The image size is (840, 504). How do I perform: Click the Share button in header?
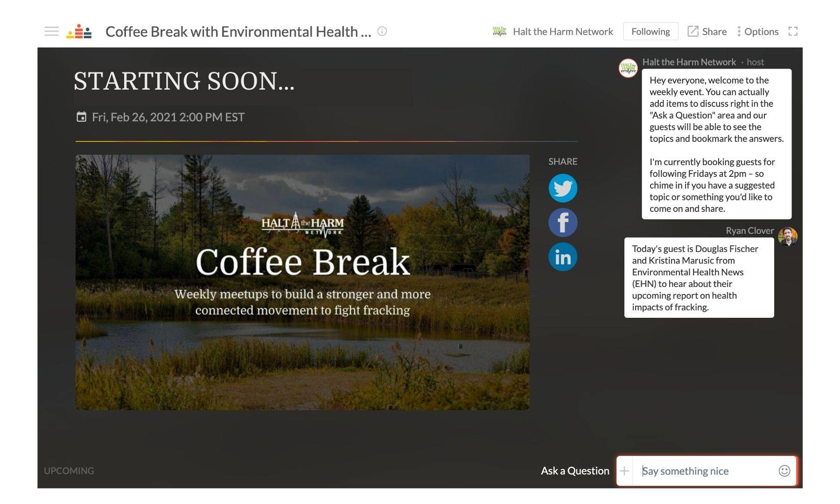707,31
